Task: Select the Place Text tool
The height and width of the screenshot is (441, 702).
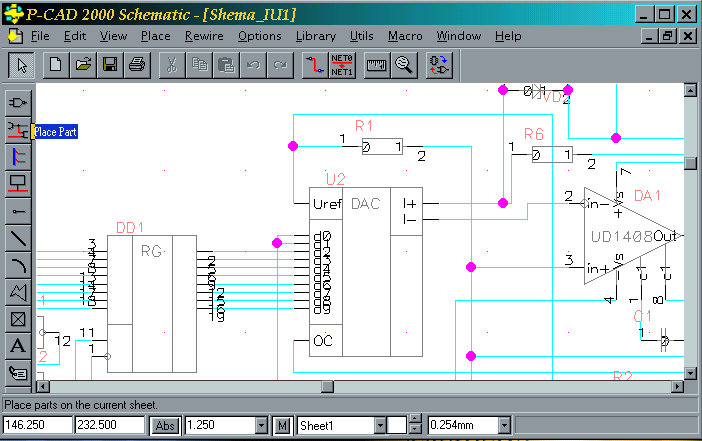Action: pyautogui.click(x=18, y=346)
